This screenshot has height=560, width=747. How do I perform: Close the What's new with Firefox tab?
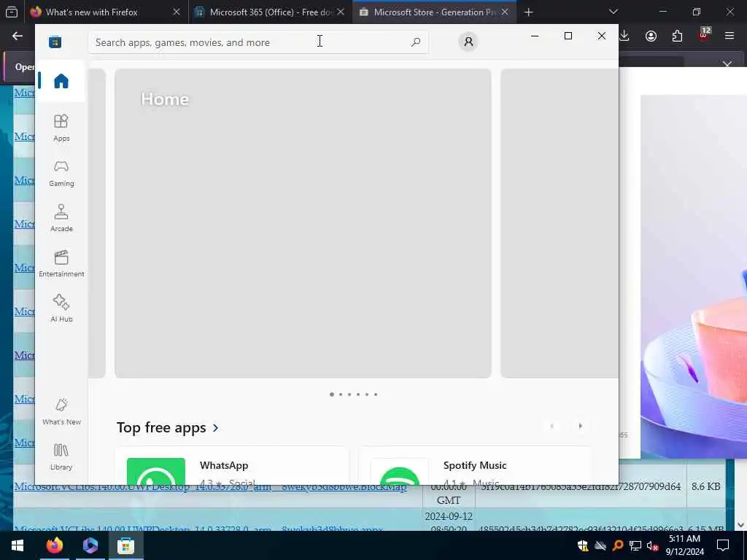coord(177,12)
